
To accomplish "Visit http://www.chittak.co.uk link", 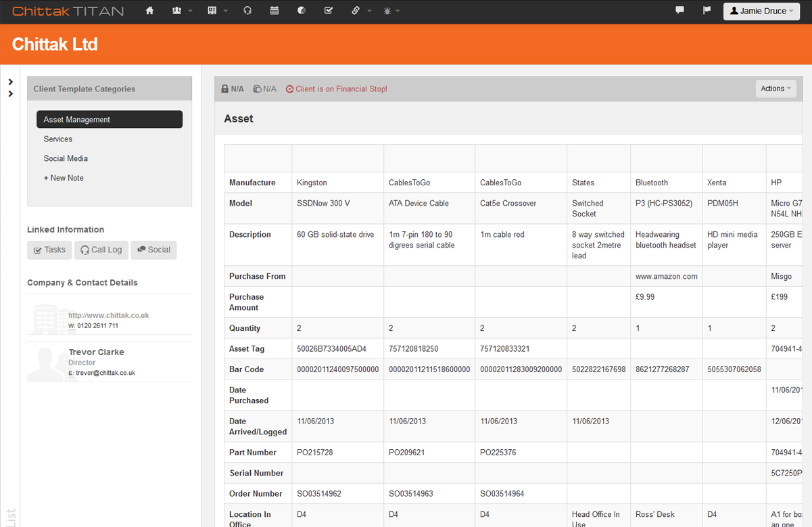I will 109,315.
